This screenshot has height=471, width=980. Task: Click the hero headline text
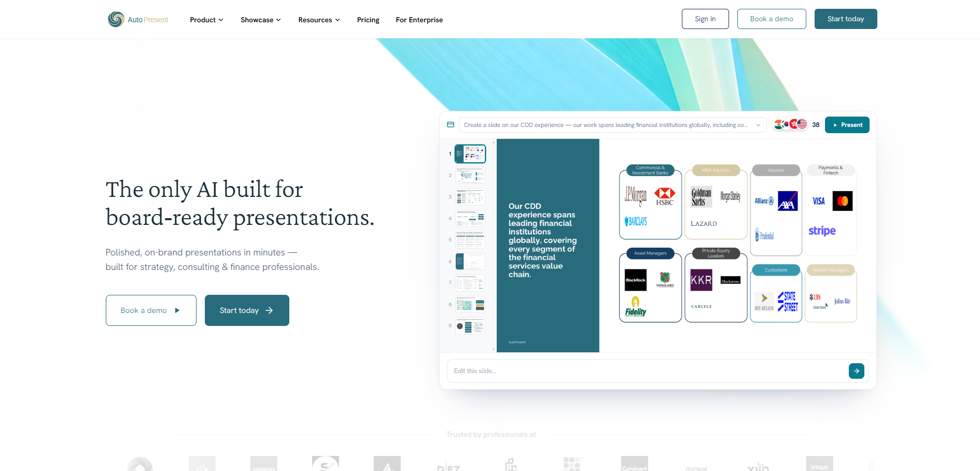click(x=240, y=203)
